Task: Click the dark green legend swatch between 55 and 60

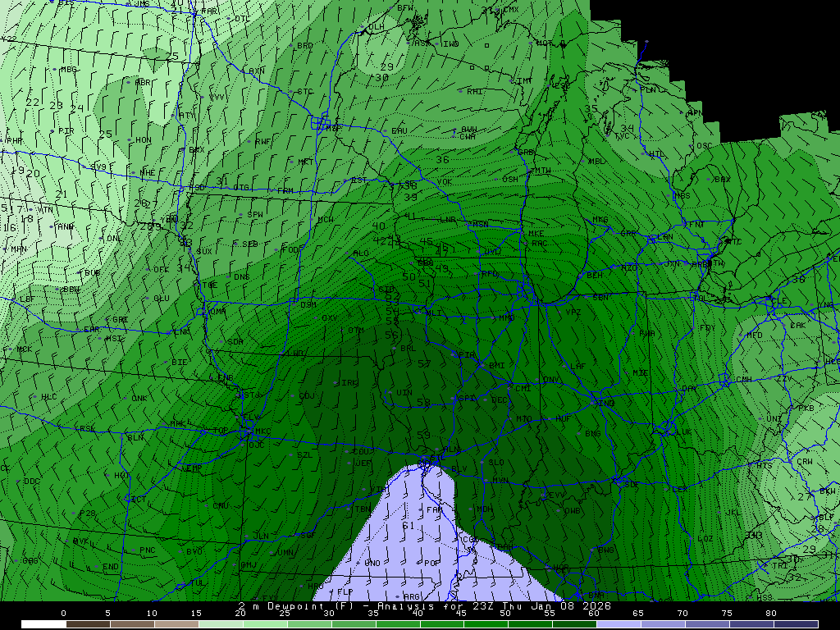Action: click(x=575, y=624)
